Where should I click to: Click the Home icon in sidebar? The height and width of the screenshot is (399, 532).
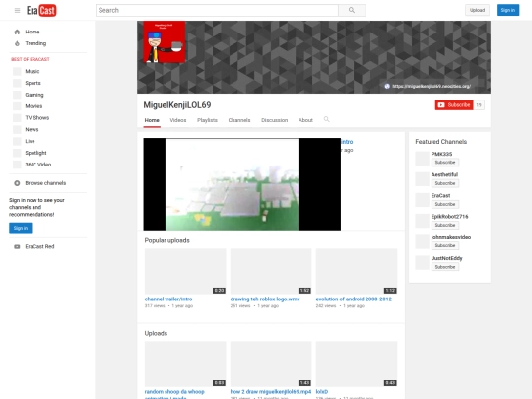coord(17,32)
